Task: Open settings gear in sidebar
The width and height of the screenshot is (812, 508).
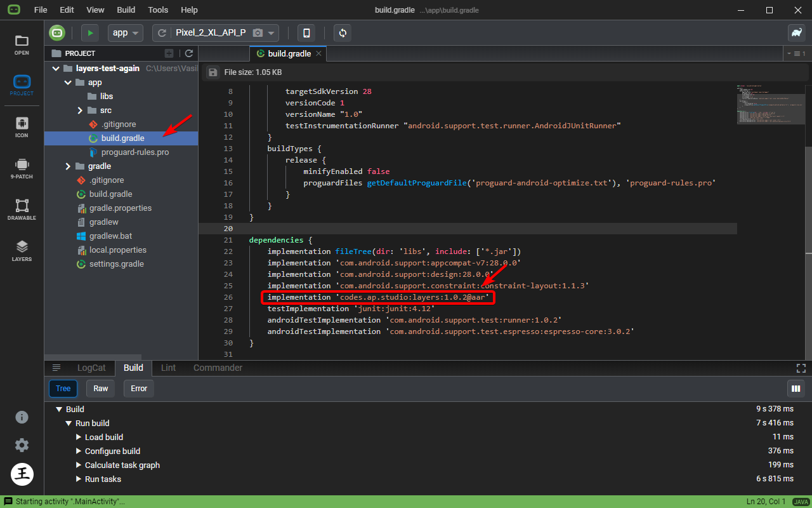Action: click(x=22, y=445)
